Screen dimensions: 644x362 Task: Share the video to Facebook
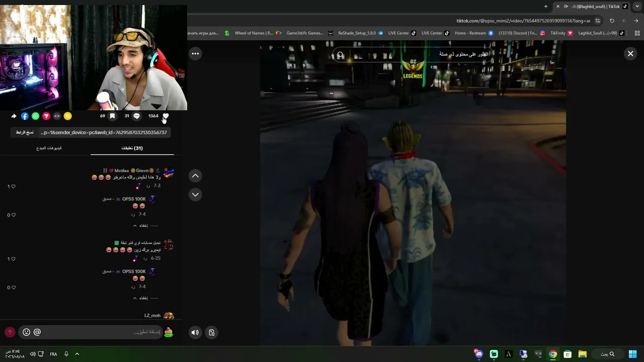pyautogui.click(x=25, y=116)
